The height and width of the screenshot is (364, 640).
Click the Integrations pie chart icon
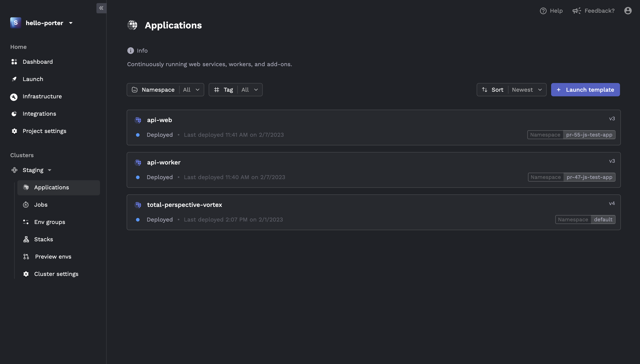click(x=14, y=113)
